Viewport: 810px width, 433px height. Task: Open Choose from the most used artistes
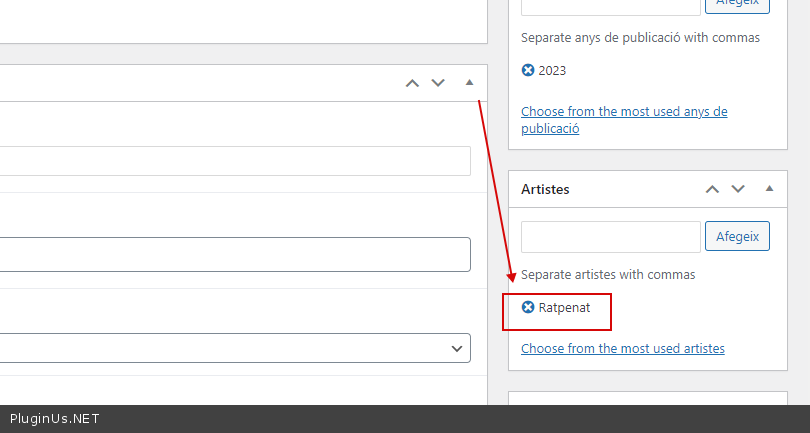pos(622,348)
